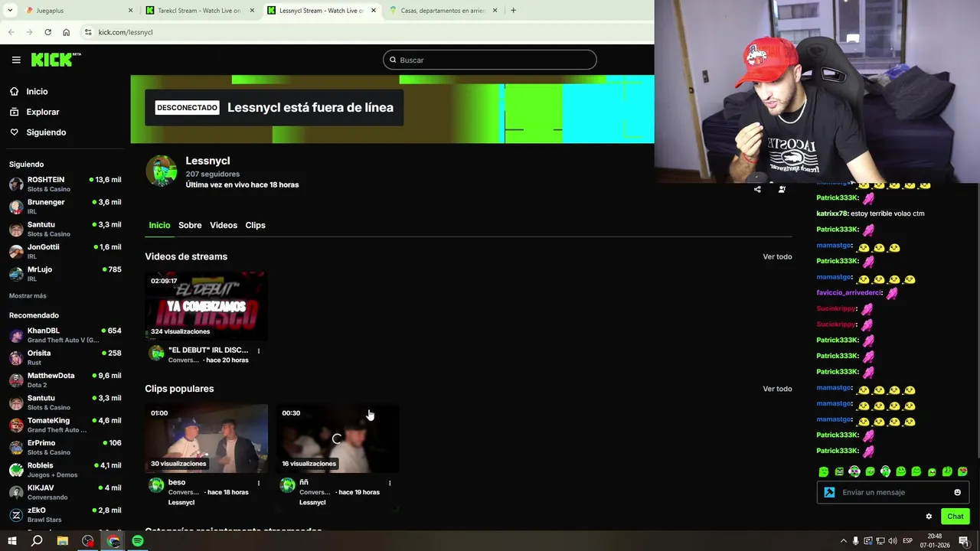The image size is (980, 551).
Task: Open options menu for EL DEBUT video
Action: click(259, 351)
